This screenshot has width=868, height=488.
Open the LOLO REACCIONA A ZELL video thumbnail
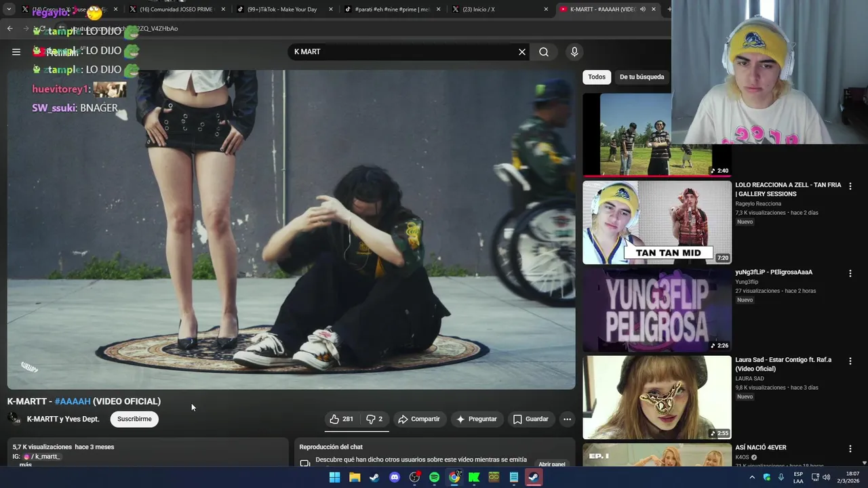click(x=657, y=222)
